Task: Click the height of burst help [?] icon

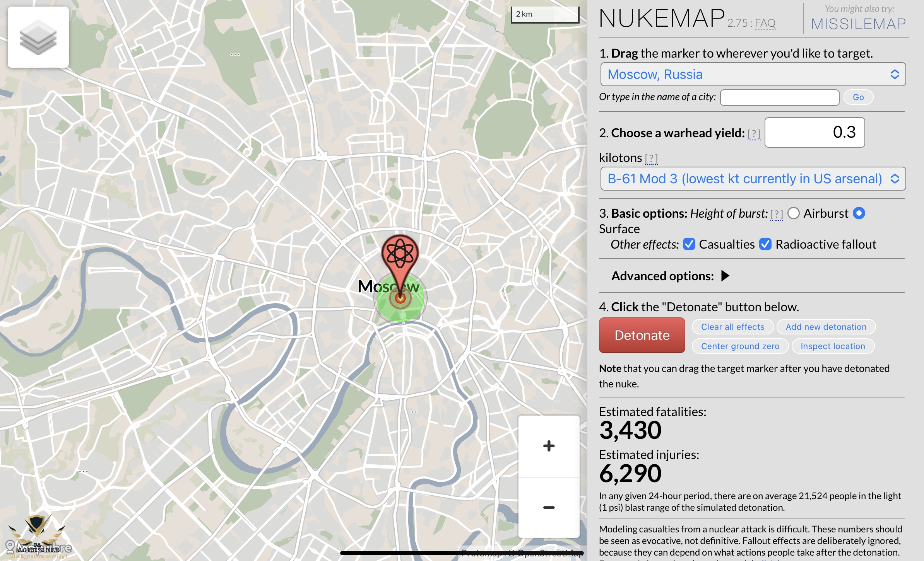Action: point(776,214)
